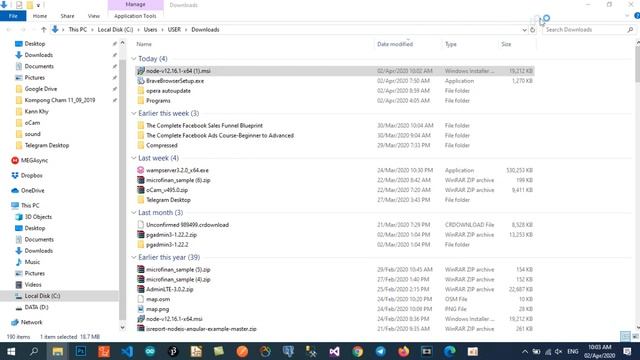Open the Arduino IDE from taskbar
The image size is (640, 360).
click(x=150, y=351)
